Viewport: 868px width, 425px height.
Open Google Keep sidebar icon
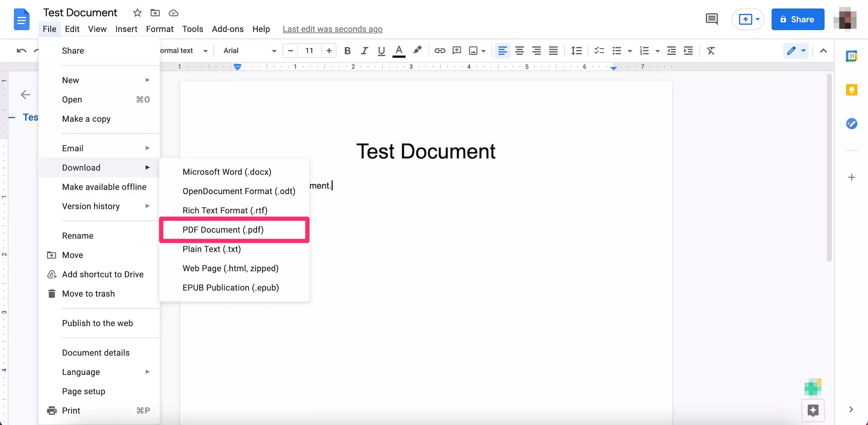851,90
